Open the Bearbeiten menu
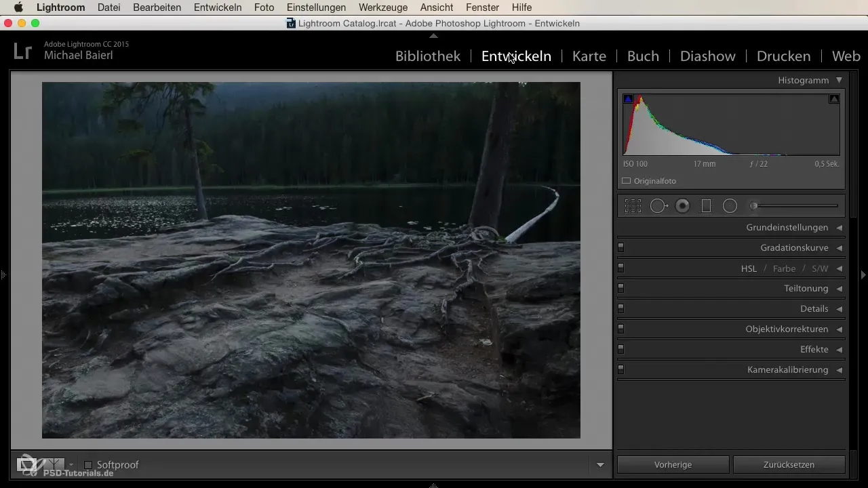868x488 pixels. pos(157,7)
